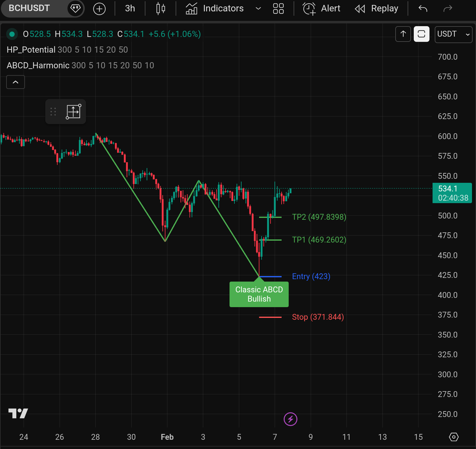This screenshot has width=476, height=449.
Task: Add a symbol to compare with the plus icon
Action: (99, 9)
